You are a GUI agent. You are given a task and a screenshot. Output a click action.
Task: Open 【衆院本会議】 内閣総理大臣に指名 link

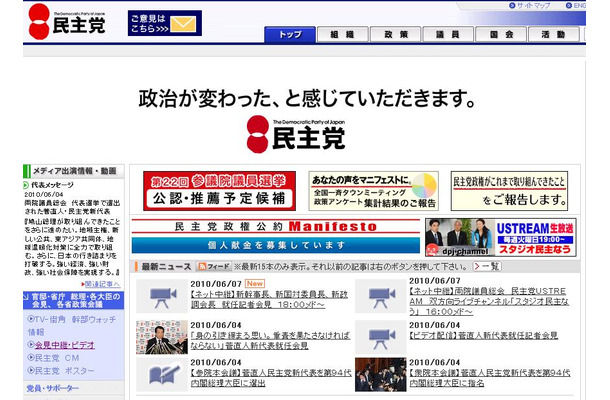tap(489, 378)
